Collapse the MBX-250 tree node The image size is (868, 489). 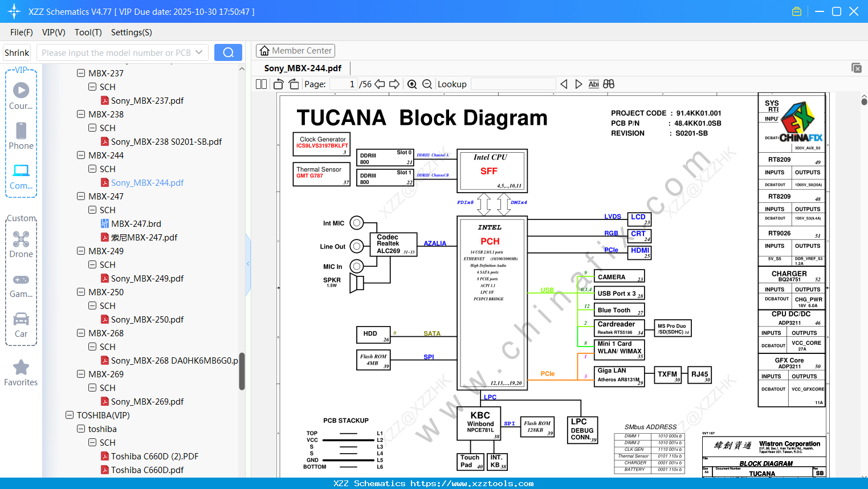click(81, 292)
